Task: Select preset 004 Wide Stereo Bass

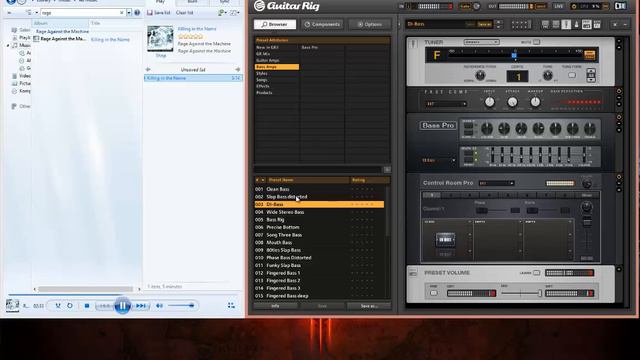Action: (319, 212)
